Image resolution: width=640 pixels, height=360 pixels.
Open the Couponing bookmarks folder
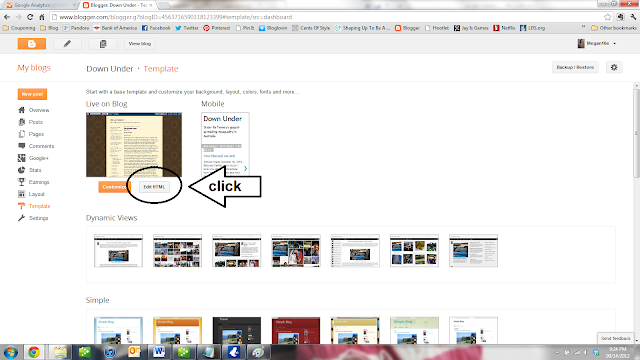pos(19,28)
